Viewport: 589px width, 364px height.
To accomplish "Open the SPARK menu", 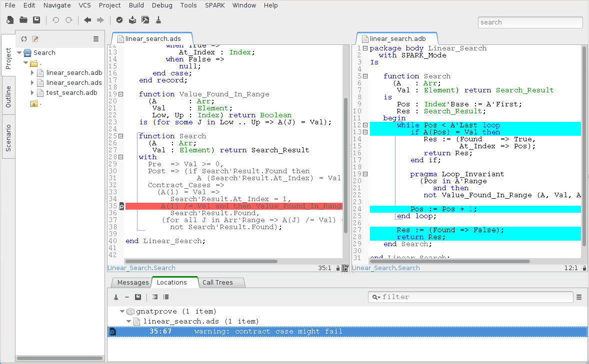I will [215, 5].
